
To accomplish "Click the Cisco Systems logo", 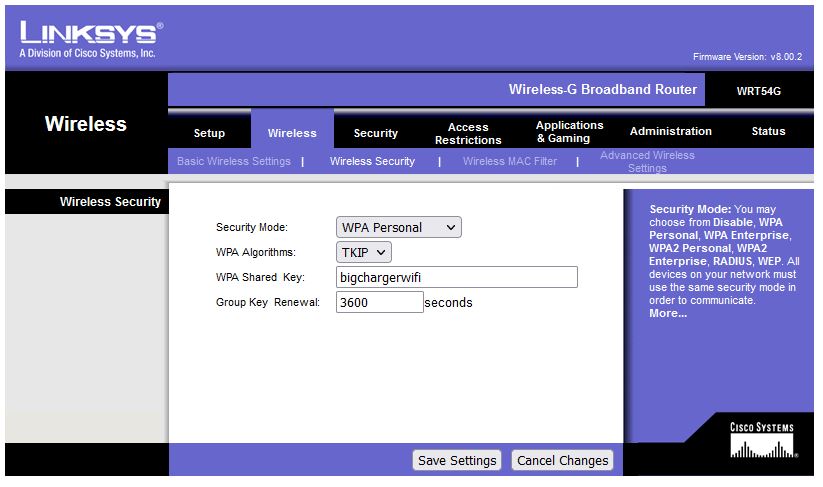I will point(763,440).
